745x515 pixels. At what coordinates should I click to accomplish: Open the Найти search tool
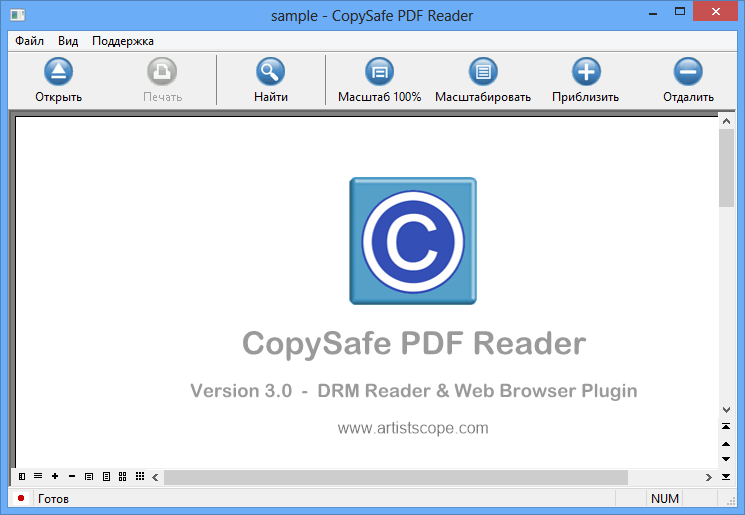point(270,80)
